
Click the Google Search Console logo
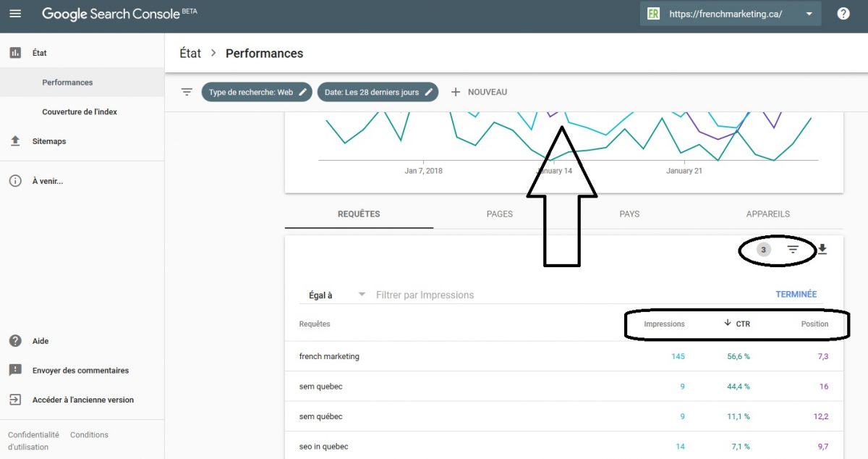pos(119,14)
